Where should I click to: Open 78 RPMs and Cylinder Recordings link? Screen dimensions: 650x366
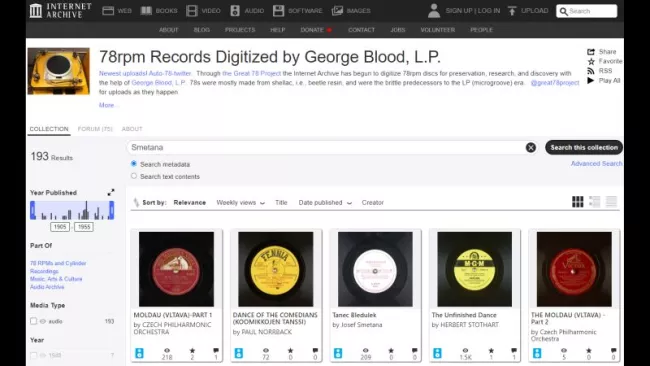point(58,267)
